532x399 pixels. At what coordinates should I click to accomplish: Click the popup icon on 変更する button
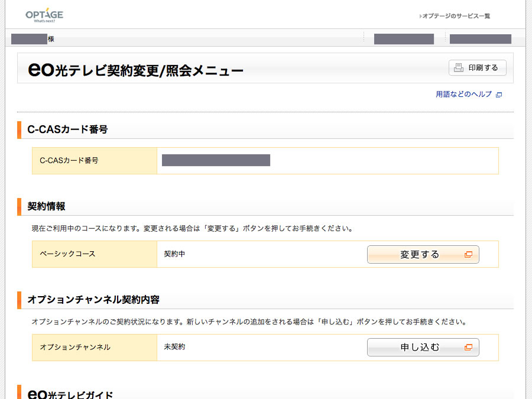coord(468,254)
